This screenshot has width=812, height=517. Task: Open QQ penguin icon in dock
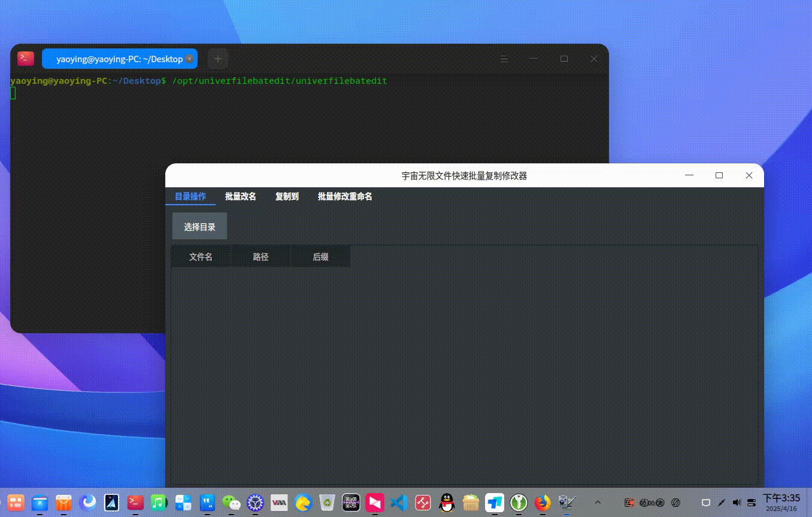[x=447, y=503]
